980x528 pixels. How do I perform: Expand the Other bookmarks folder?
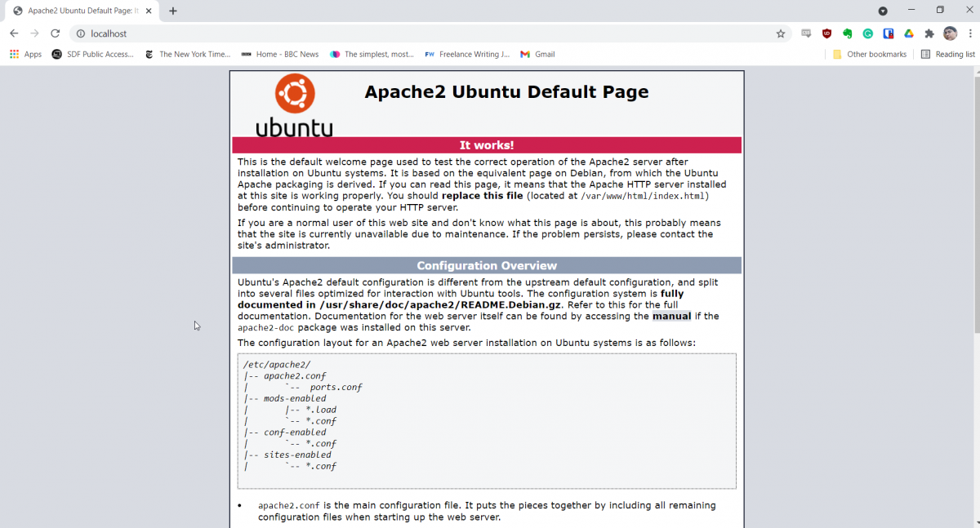pos(870,54)
